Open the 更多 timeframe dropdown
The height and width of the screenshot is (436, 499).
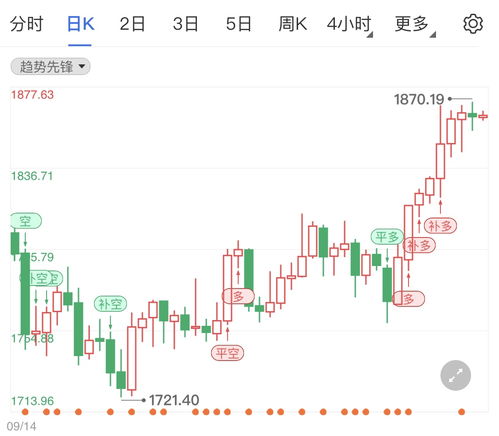(x=415, y=24)
